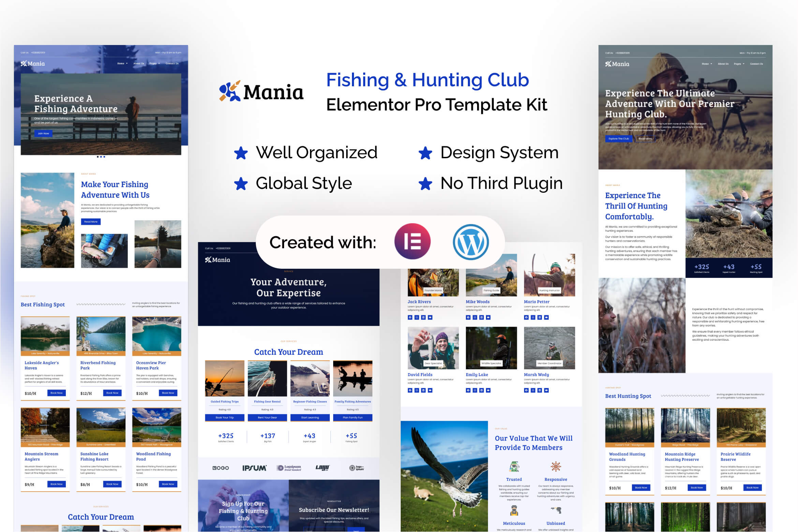This screenshot has width=798, height=532.
Task: Click the Facebook icon under Jack Rivers
Action: [x=410, y=317]
